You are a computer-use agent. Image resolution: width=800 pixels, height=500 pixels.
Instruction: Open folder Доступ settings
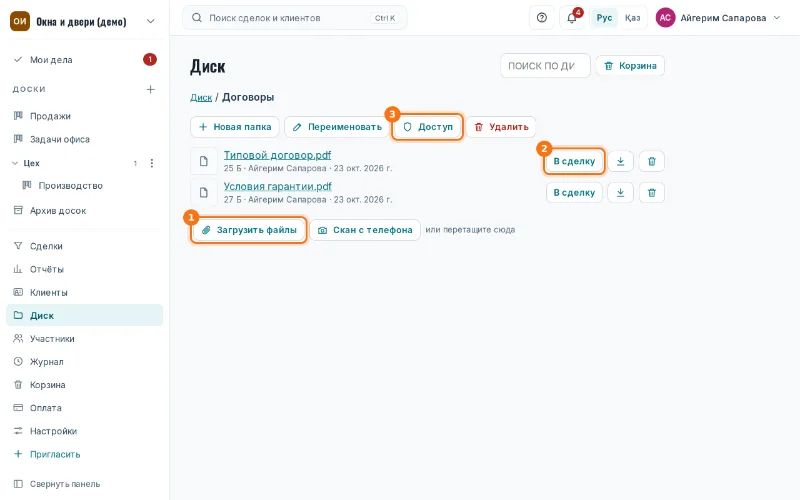(x=428, y=127)
